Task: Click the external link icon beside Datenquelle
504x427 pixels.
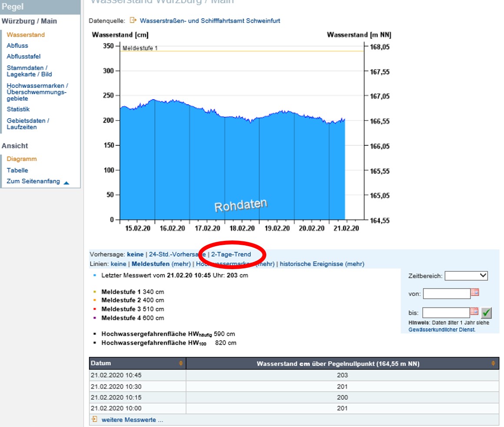Action: click(x=133, y=20)
